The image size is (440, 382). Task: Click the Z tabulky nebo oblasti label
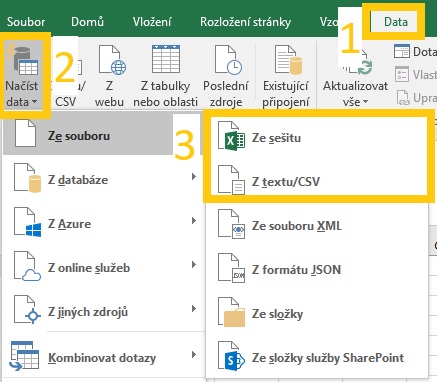[x=165, y=94]
